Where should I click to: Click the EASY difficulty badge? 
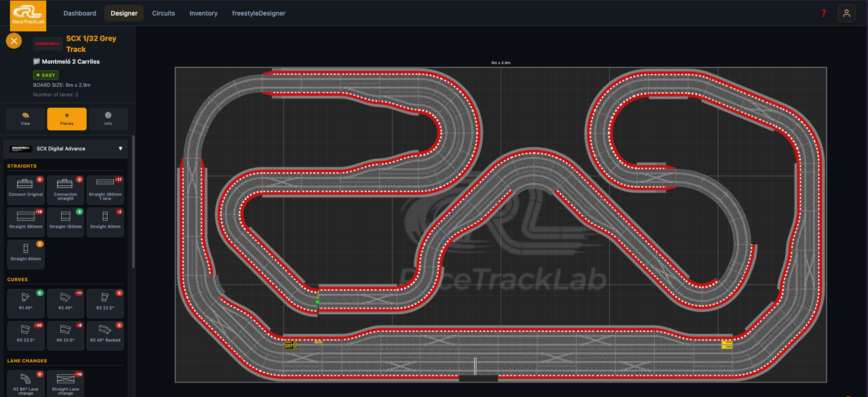point(46,75)
